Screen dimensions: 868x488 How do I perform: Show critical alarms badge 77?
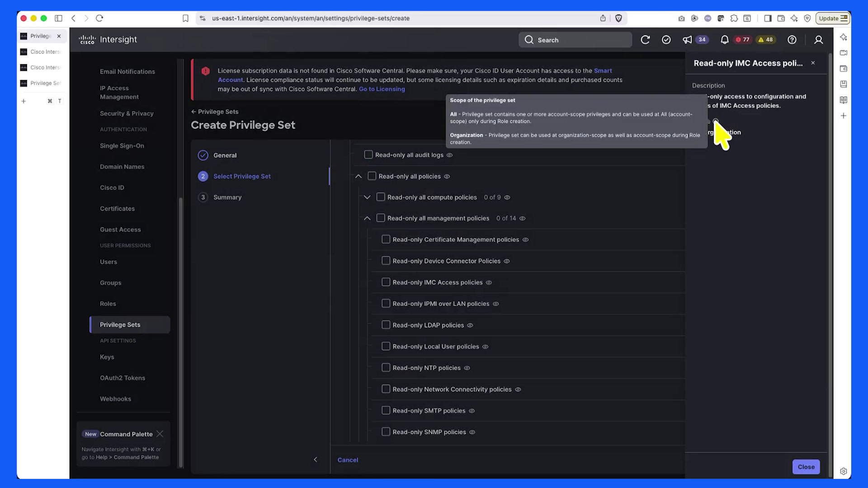[x=742, y=40]
